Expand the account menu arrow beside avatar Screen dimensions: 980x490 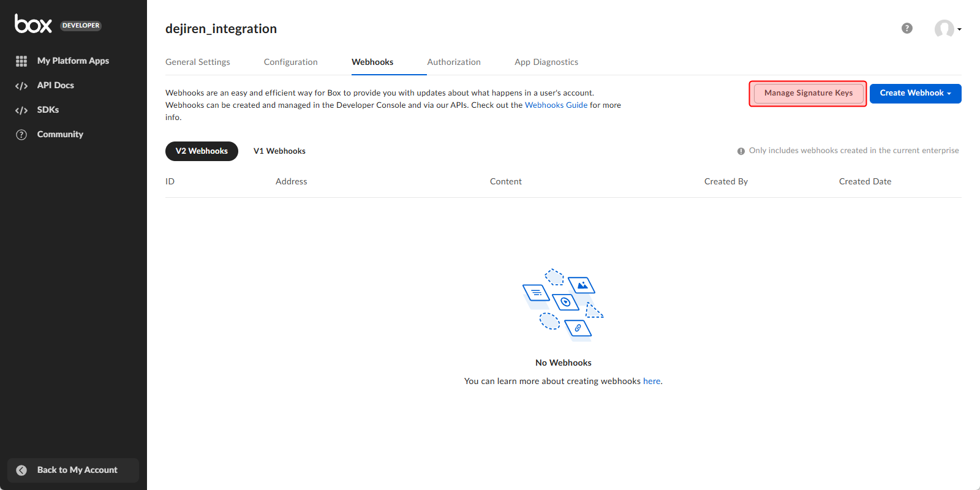point(959,29)
